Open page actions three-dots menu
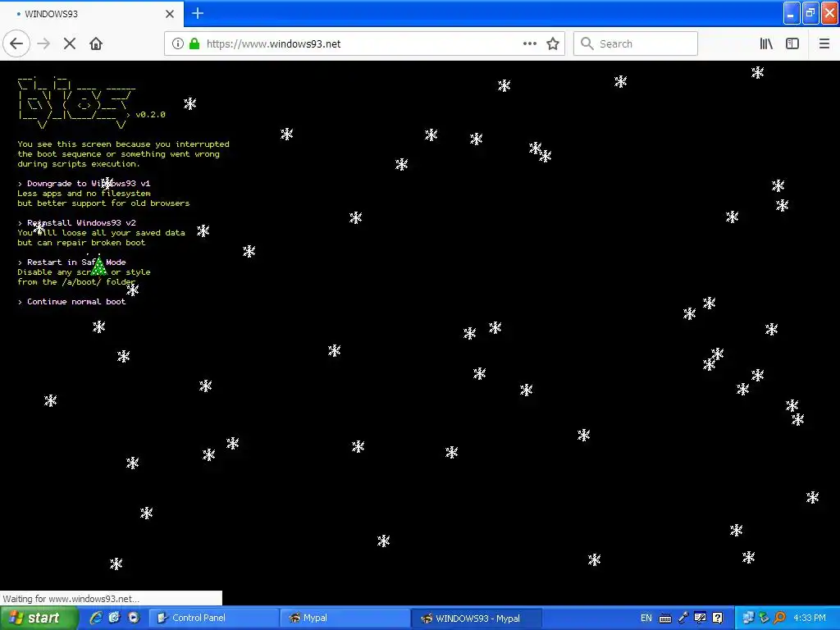Image resolution: width=840 pixels, height=630 pixels. 530,44
